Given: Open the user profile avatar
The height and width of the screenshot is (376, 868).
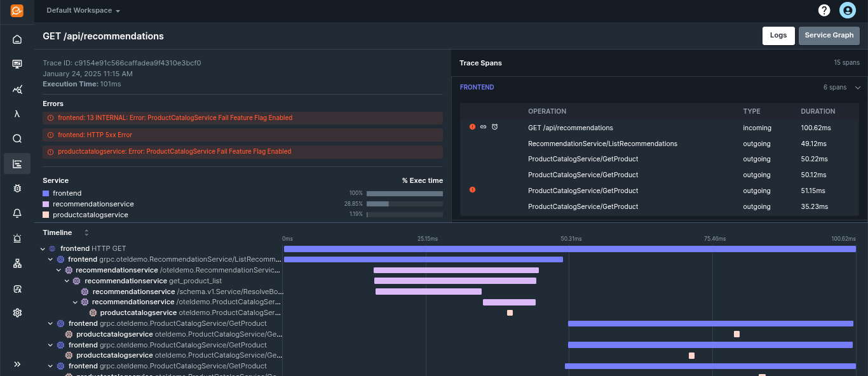Looking at the screenshot, I should click(x=847, y=10).
